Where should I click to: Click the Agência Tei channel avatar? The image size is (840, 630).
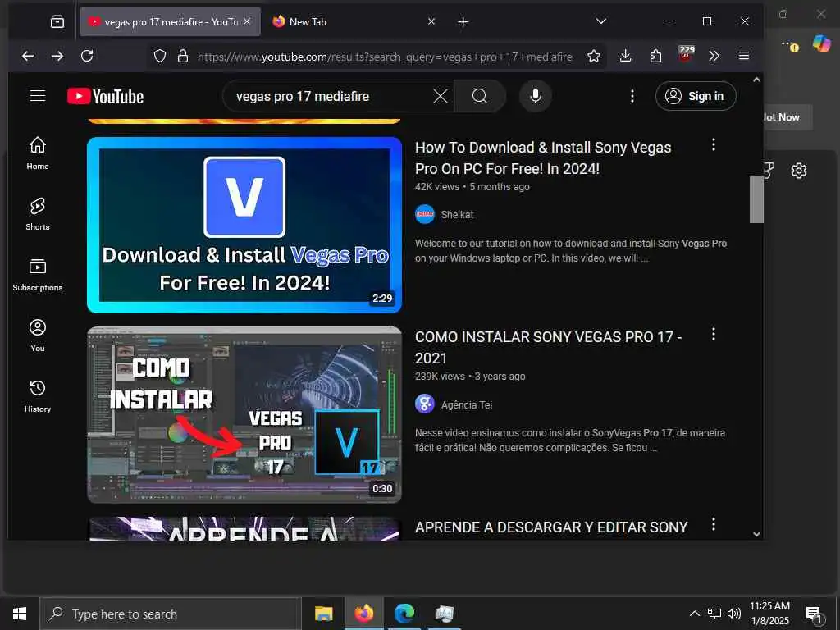point(425,404)
